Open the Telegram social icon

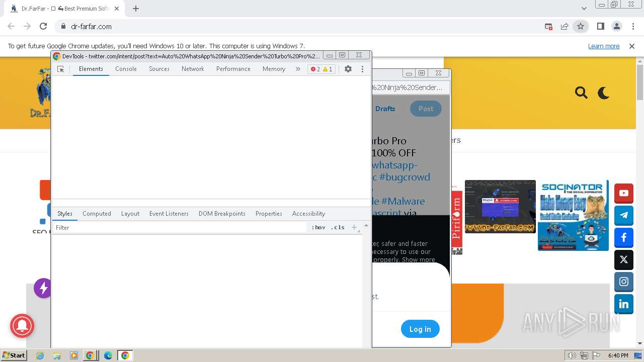624,215
